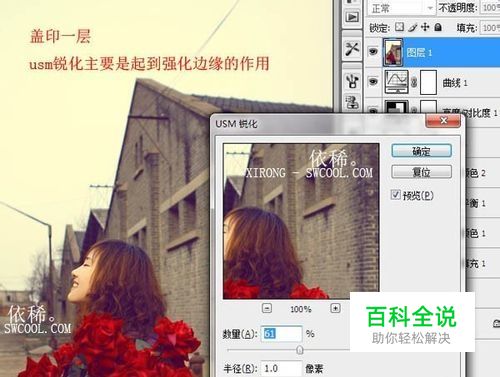Screen dimensions: 500x377
Task: Click the 曲线 1 layer name
Action: 455,83
